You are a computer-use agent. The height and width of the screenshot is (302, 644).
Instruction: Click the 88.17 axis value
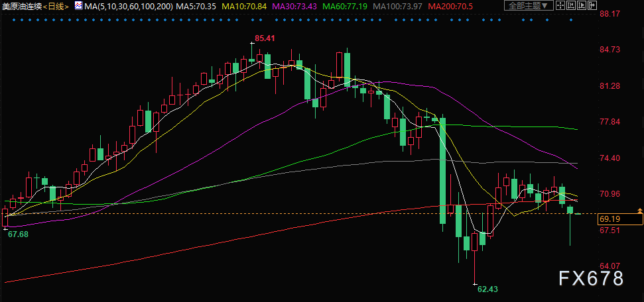pyautogui.click(x=610, y=13)
